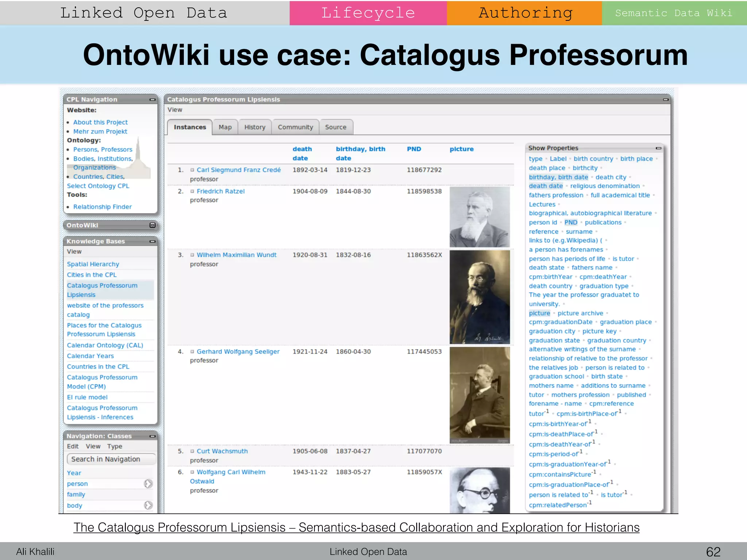
Task: Open the Catalogus Professorum Lipsiensis paper link
Action: coord(356,528)
